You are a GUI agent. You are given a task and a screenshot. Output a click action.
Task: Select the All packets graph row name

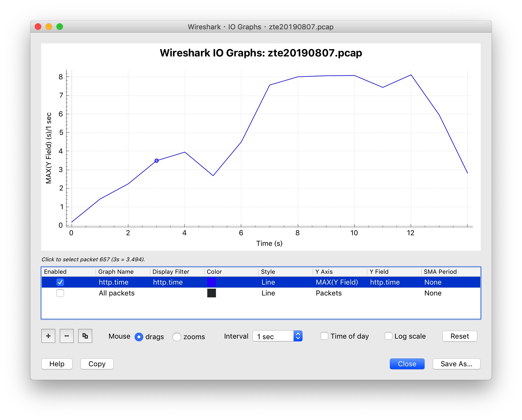pos(117,293)
